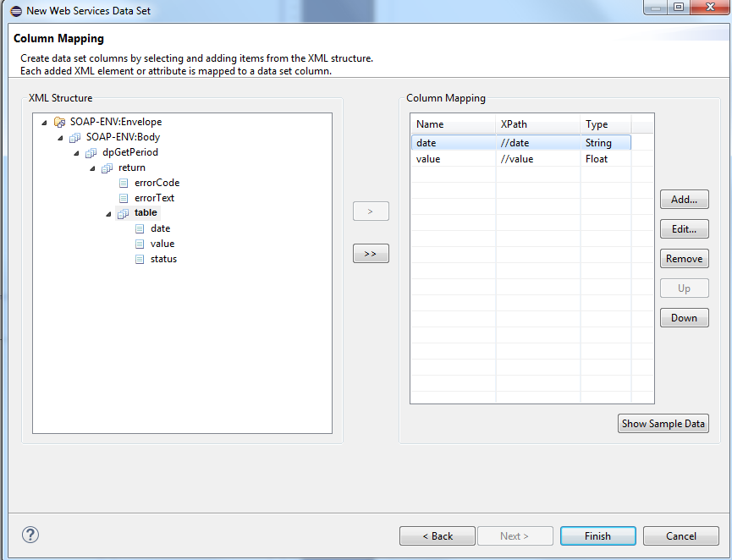Collapse the SOAP-ENV:Envelope node
The width and height of the screenshot is (732, 560).
point(44,123)
